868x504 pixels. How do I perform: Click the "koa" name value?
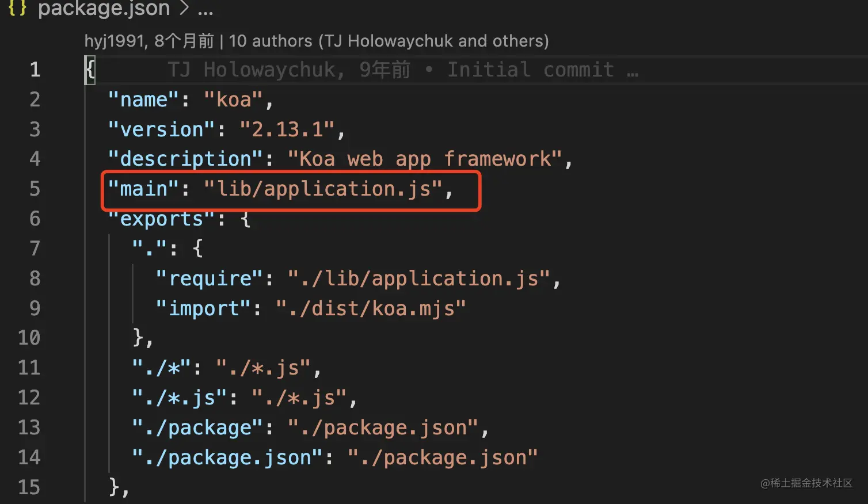point(234,100)
